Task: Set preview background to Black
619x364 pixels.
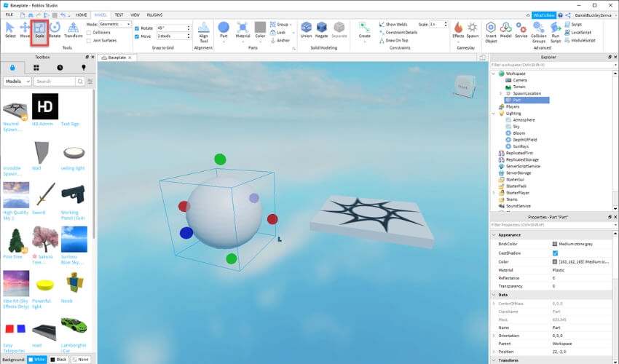Action: click(58, 360)
